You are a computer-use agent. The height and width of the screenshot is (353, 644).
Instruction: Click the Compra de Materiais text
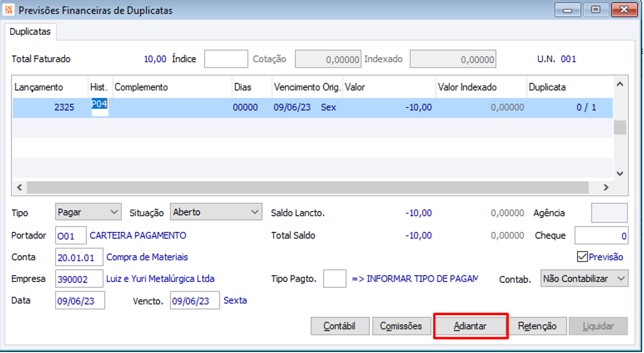147,257
